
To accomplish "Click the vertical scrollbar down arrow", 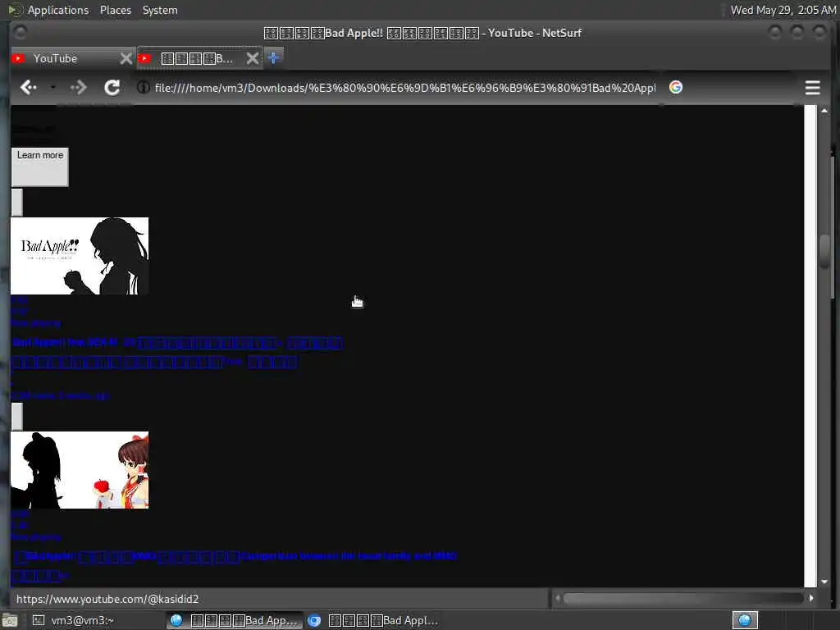I will coord(824,582).
